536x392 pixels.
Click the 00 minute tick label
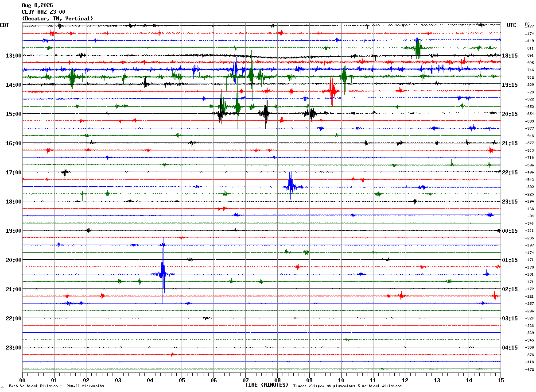[22, 380]
